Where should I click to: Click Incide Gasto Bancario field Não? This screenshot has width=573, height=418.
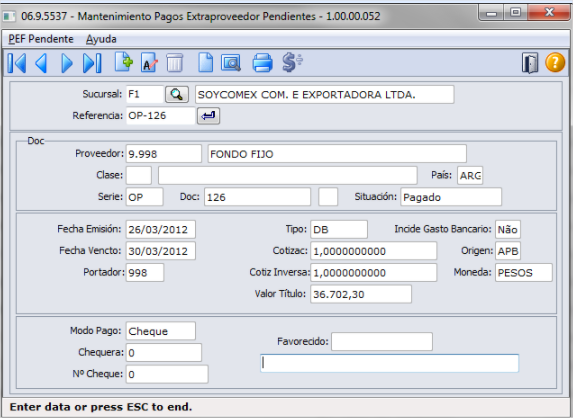(x=508, y=229)
